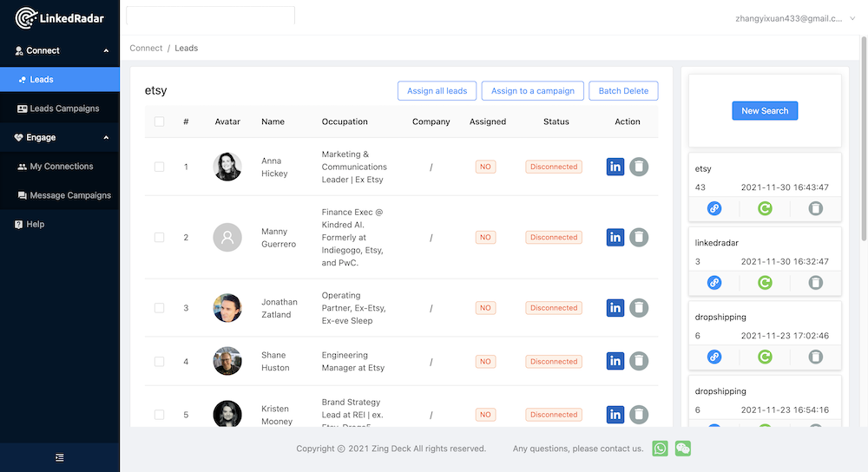Viewport: 868px width, 472px height.
Task: Open Message Campaigns page
Action: click(x=60, y=195)
